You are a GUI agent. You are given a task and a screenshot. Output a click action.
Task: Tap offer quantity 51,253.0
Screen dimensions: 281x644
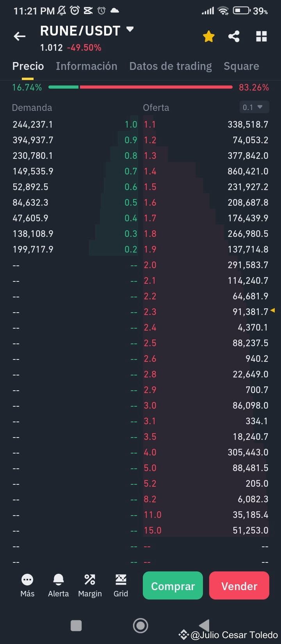pos(251,530)
